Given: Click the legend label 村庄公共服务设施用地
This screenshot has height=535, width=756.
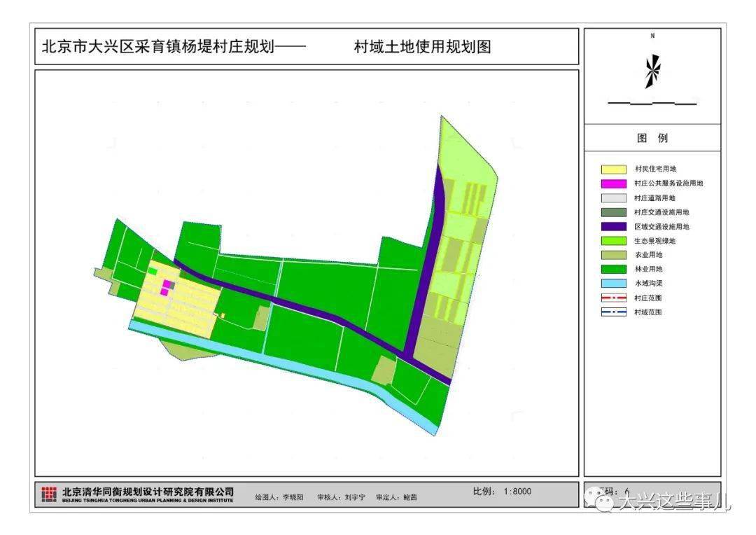Looking at the screenshot, I should (x=668, y=183).
